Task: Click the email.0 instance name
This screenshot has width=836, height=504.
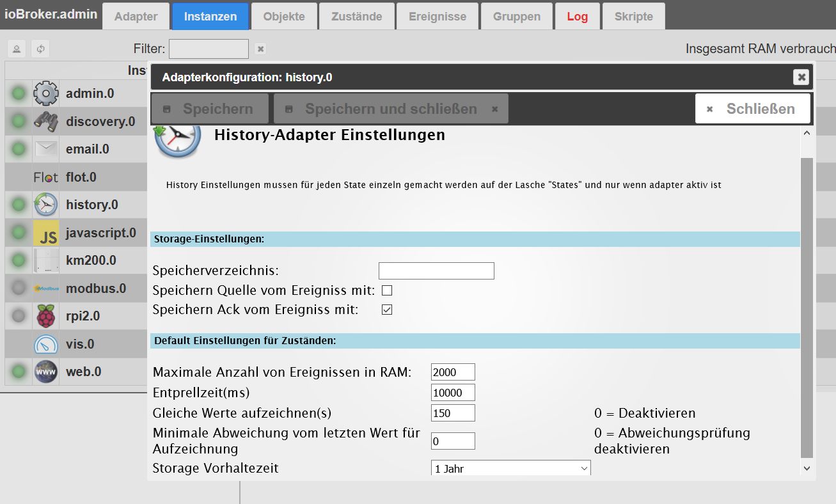Action: tap(88, 149)
